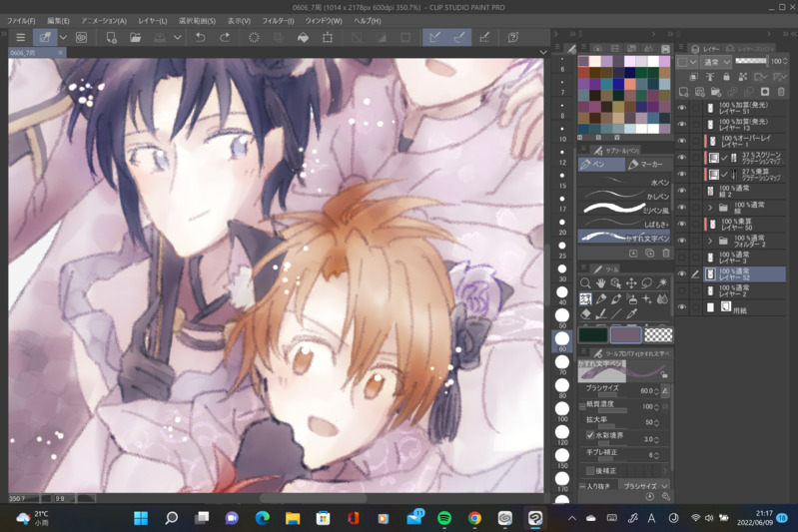
Task: Select the Eraser tool
Action: pos(585,314)
